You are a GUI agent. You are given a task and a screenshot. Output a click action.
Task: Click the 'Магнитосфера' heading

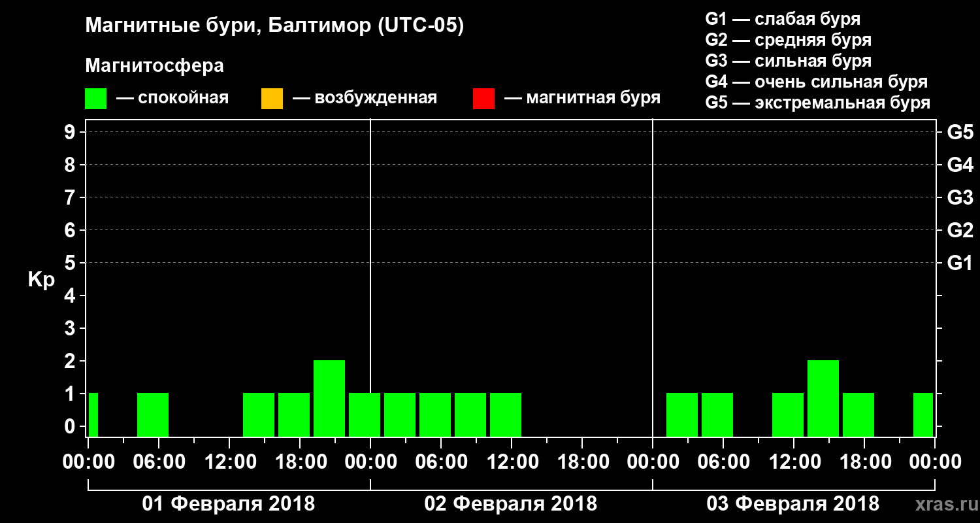click(155, 66)
